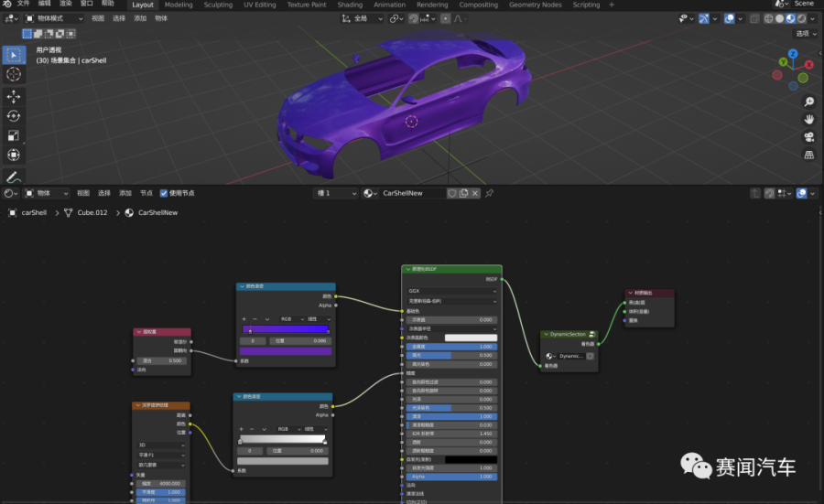The height and width of the screenshot is (504, 824).
Task: Click the 节点 menu in node editor
Action: [x=146, y=193]
